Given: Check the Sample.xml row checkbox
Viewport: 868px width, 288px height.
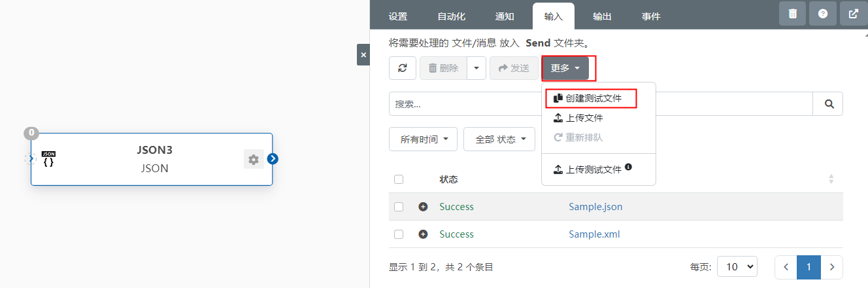Looking at the screenshot, I should pos(399,234).
